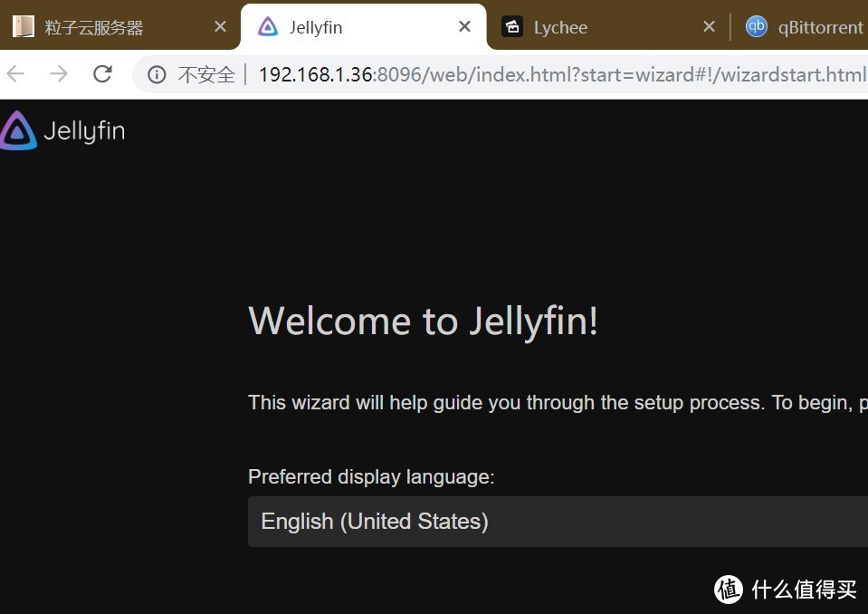Click the Jellyfin tab favicon
This screenshot has width=868, height=614.
268,26
